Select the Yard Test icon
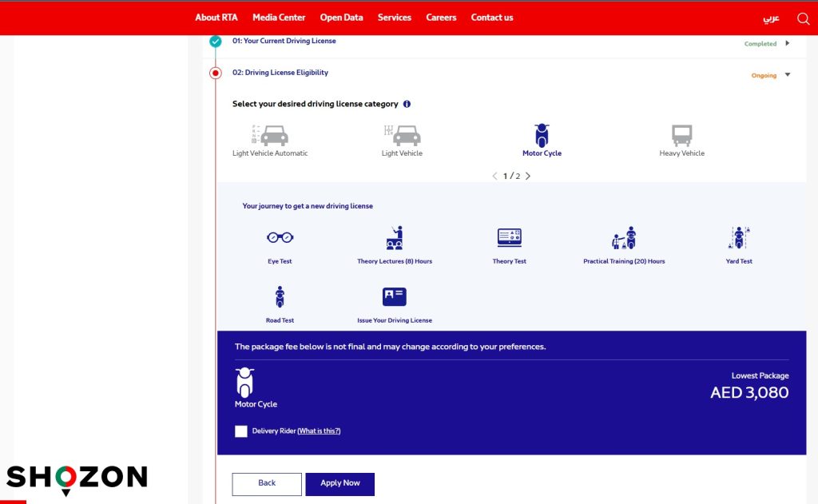Image resolution: width=818 pixels, height=504 pixels. 737,236
